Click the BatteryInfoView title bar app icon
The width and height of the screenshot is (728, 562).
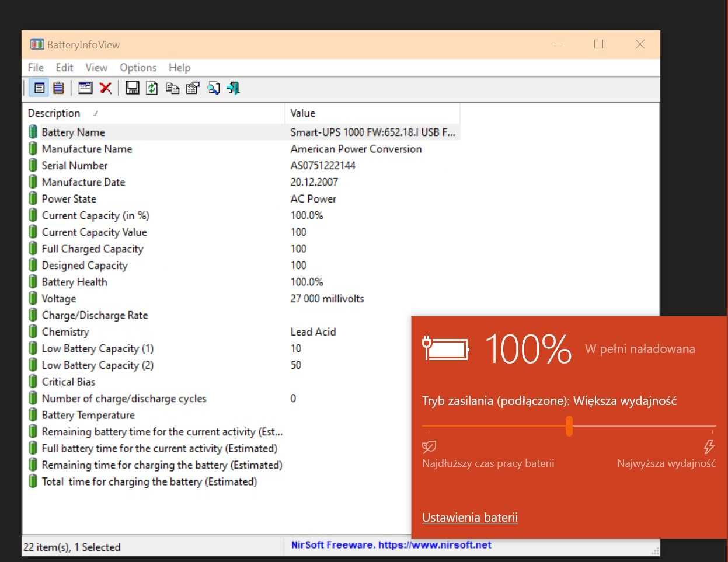pos(37,44)
